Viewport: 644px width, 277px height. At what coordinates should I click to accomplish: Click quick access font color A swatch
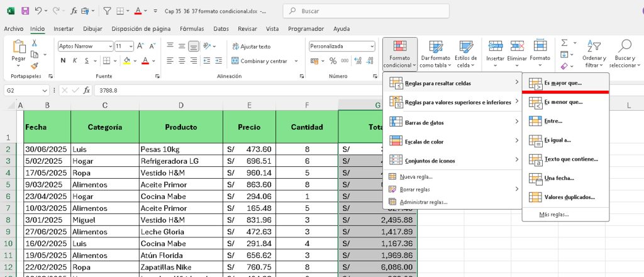138,11
